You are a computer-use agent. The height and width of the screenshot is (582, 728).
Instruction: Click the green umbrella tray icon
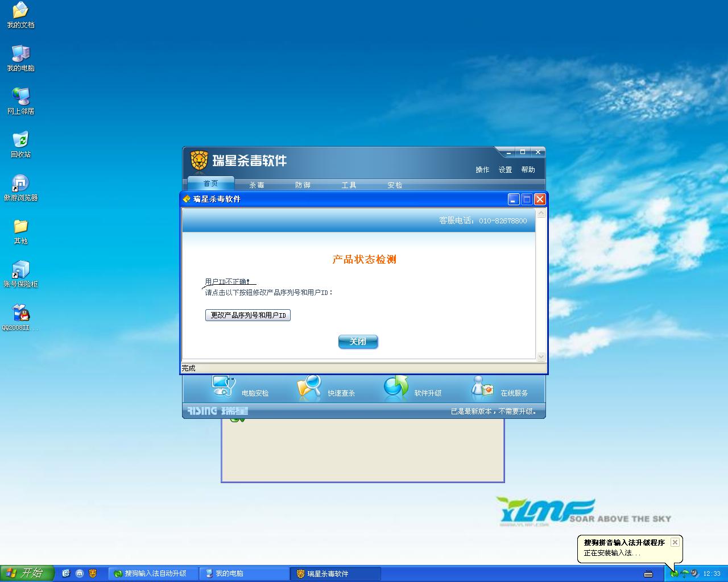(684, 573)
